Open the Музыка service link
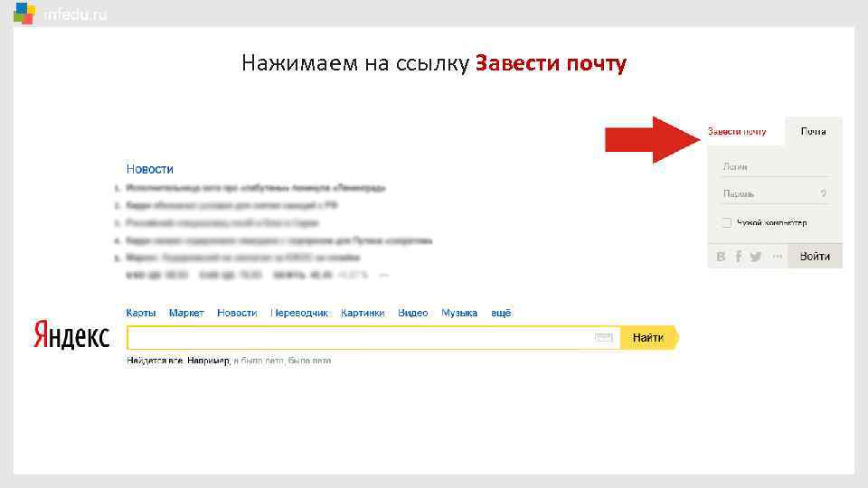 (x=459, y=313)
